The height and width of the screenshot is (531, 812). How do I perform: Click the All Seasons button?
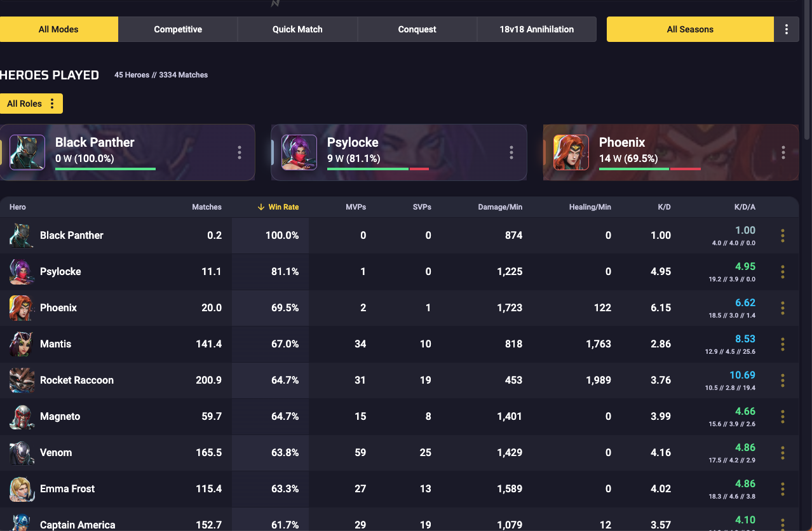[690, 29]
